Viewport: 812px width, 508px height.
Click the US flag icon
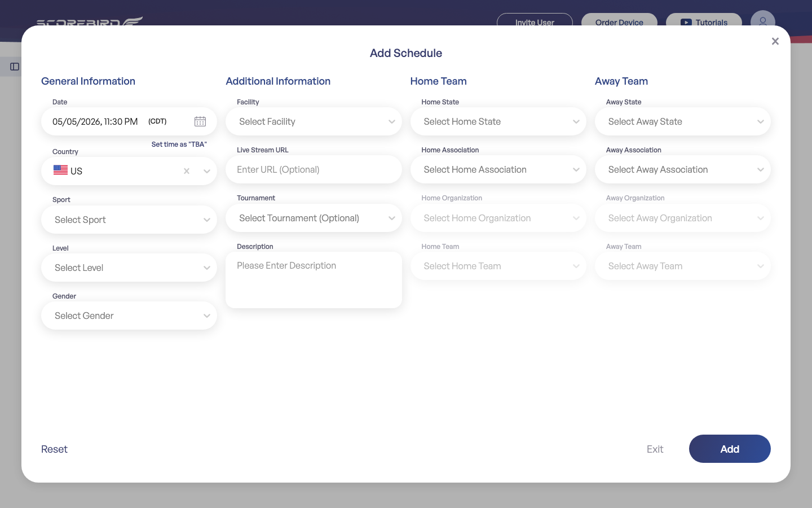click(60, 170)
